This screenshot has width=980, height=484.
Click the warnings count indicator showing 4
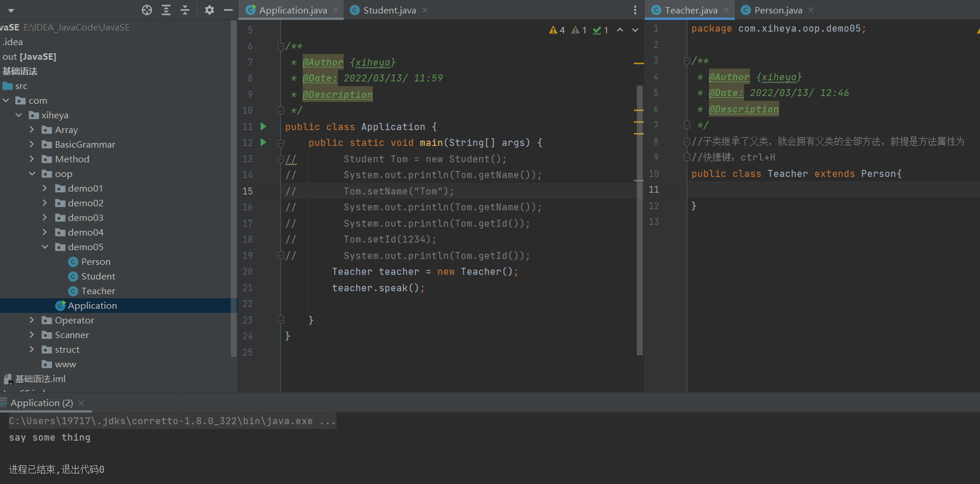pos(557,30)
